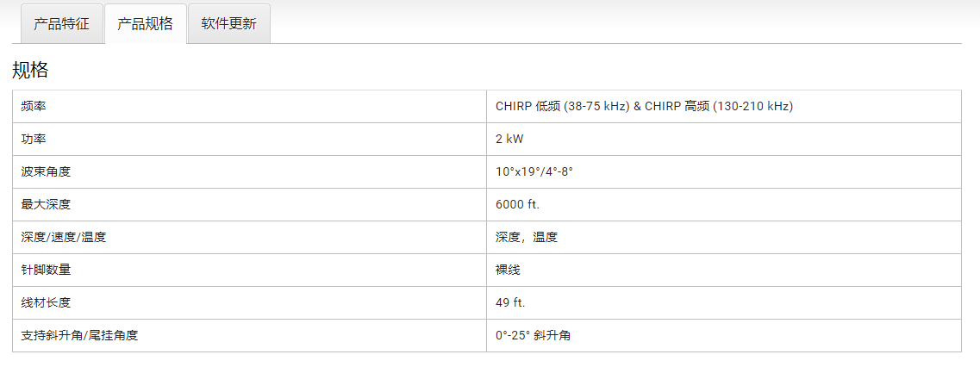Switch to the 软件更新 tab
980x367 pixels.
228,23
